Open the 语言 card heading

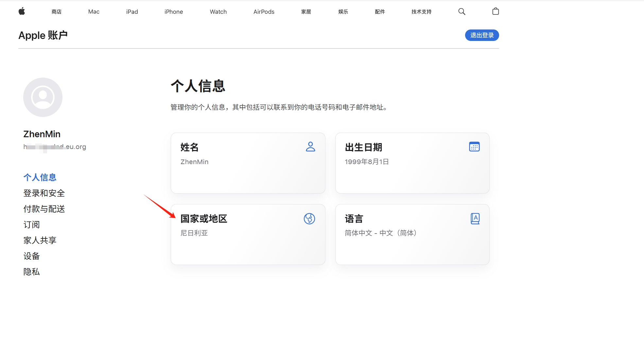pos(354,218)
